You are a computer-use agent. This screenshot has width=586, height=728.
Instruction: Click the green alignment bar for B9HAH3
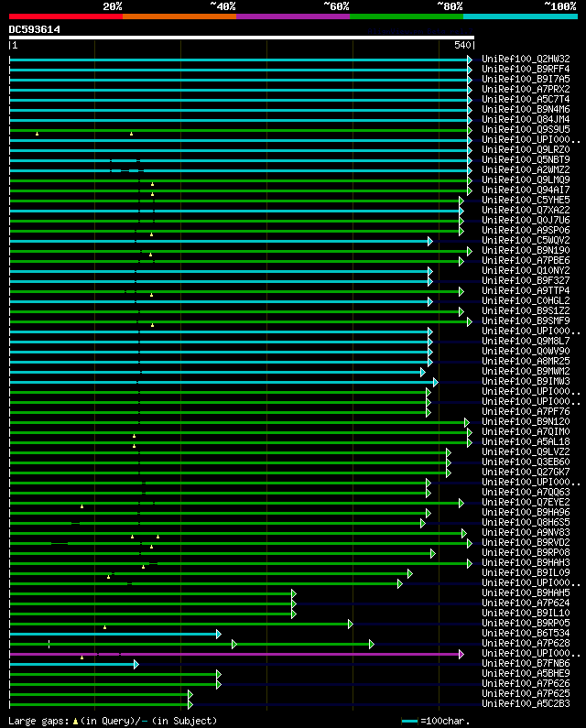(239, 564)
